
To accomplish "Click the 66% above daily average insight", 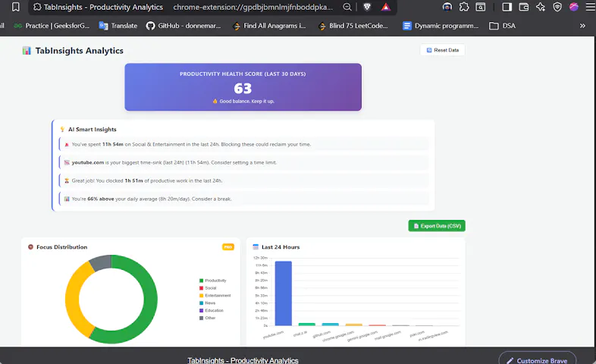I will (244, 199).
